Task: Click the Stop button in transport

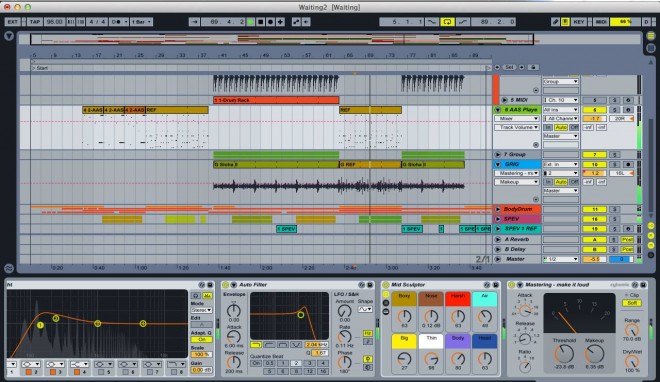Action: click(261, 22)
